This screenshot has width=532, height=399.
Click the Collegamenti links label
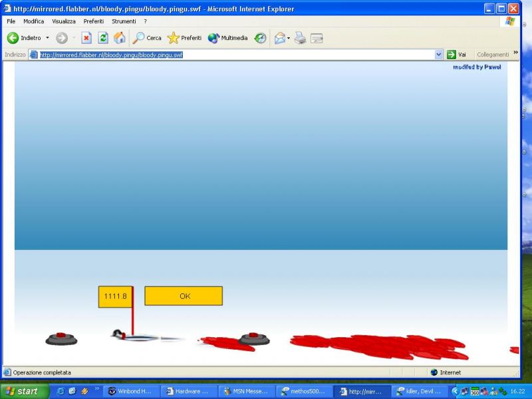[x=493, y=55]
